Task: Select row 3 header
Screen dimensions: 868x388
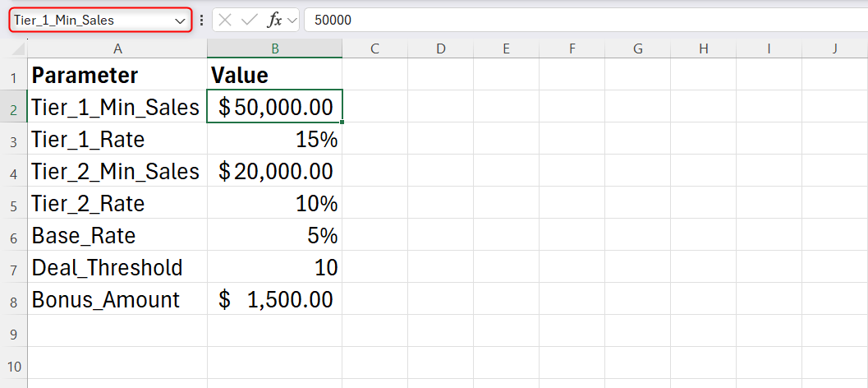Action: tap(14, 139)
